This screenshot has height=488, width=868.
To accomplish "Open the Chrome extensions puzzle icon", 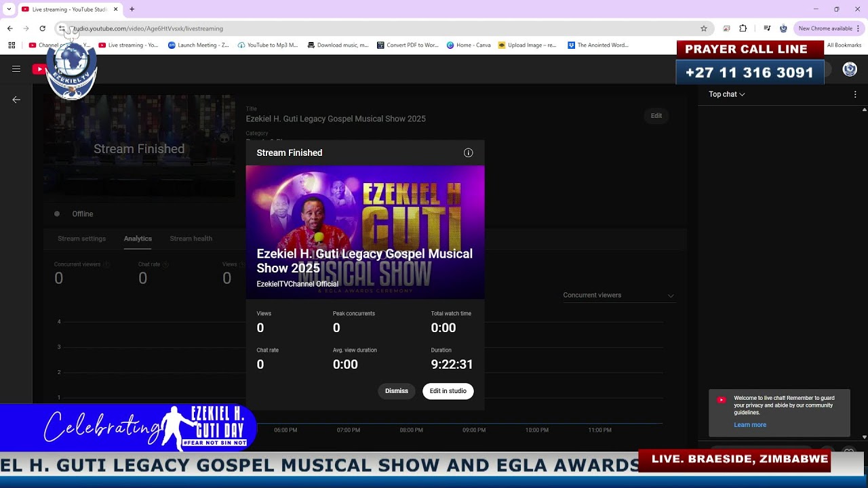I will (x=743, y=28).
